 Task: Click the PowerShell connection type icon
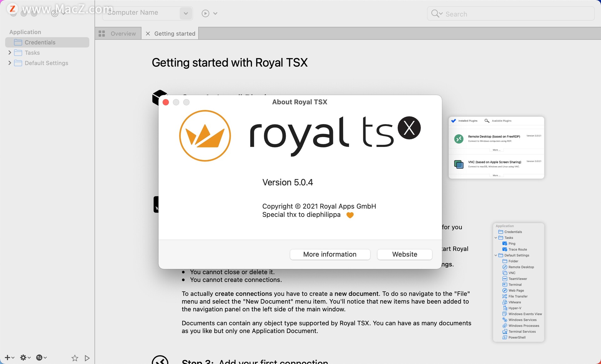(x=504, y=338)
